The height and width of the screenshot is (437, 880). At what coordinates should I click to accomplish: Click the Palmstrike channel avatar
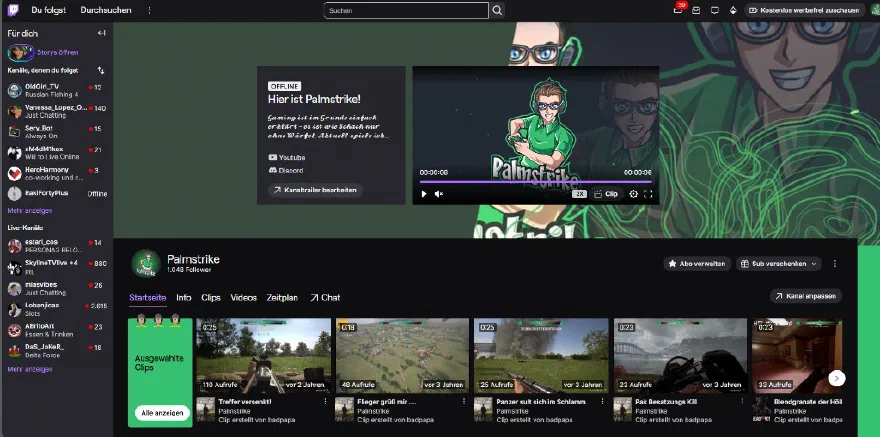[146, 264]
